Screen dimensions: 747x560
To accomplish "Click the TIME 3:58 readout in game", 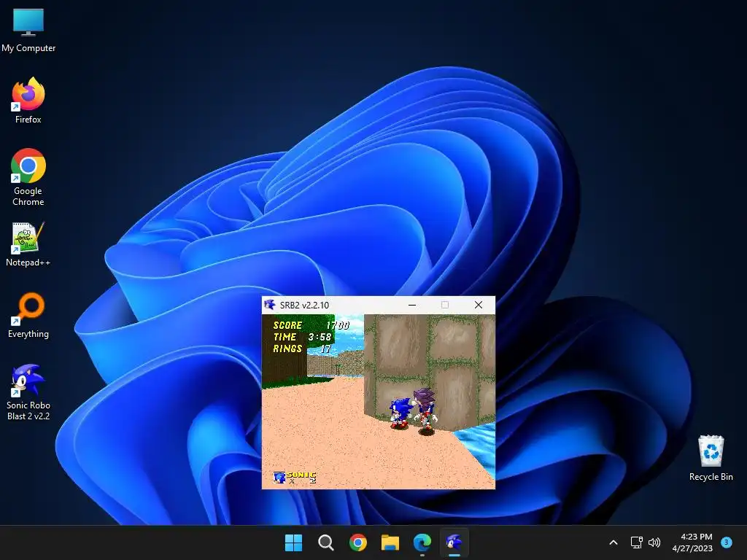I will coord(302,337).
